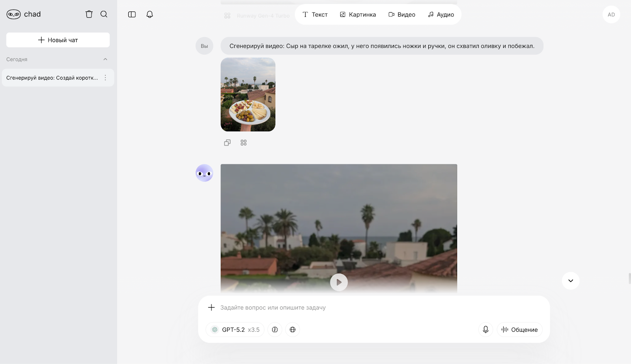Click the microphone voice input icon
The width and height of the screenshot is (631, 364).
tap(485, 329)
